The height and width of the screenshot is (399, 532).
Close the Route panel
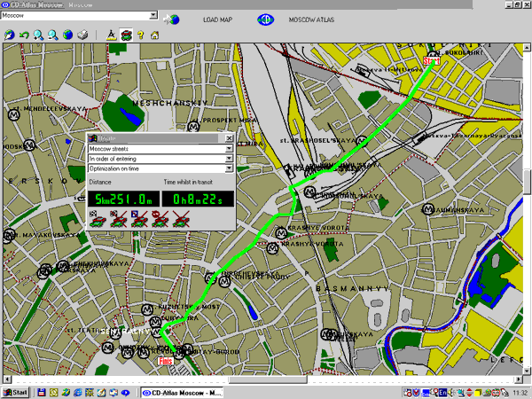point(230,138)
